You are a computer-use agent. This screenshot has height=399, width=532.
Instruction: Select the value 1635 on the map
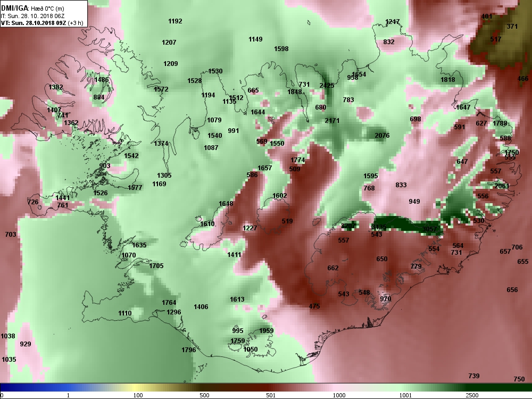pyautogui.click(x=139, y=245)
